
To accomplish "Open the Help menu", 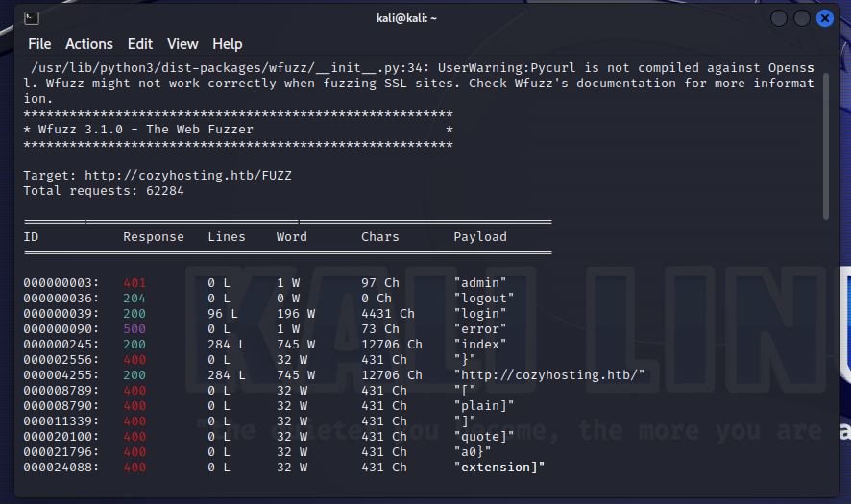I will tap(228, 44).
